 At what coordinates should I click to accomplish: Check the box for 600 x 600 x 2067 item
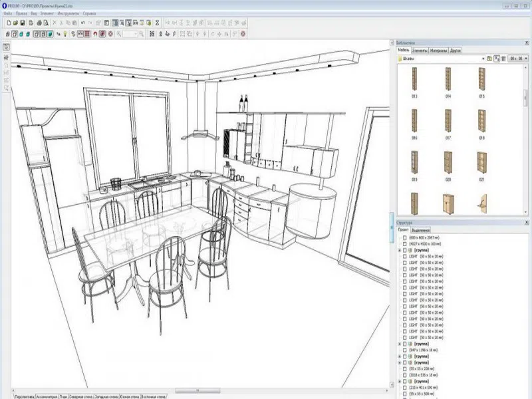404,237
